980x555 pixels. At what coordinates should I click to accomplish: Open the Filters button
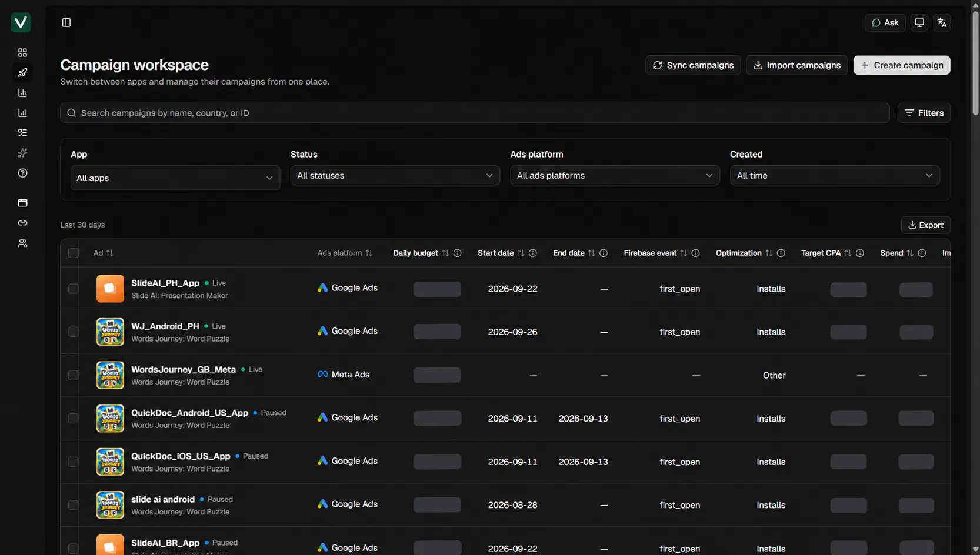924,113
